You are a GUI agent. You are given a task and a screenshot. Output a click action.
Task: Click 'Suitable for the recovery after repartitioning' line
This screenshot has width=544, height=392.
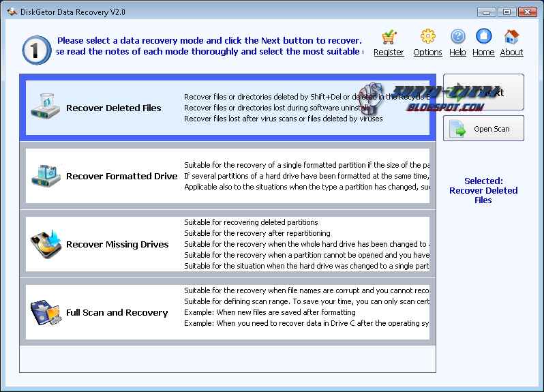[x=257, y=233]
